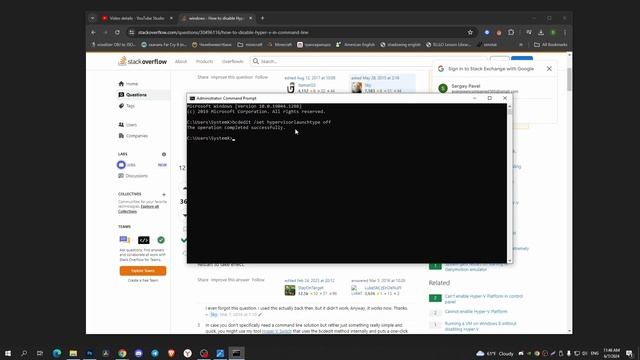Close the Stack Overflow browser tab
Image resolution: width=640 pixels, height=360 pixels.
251,18
